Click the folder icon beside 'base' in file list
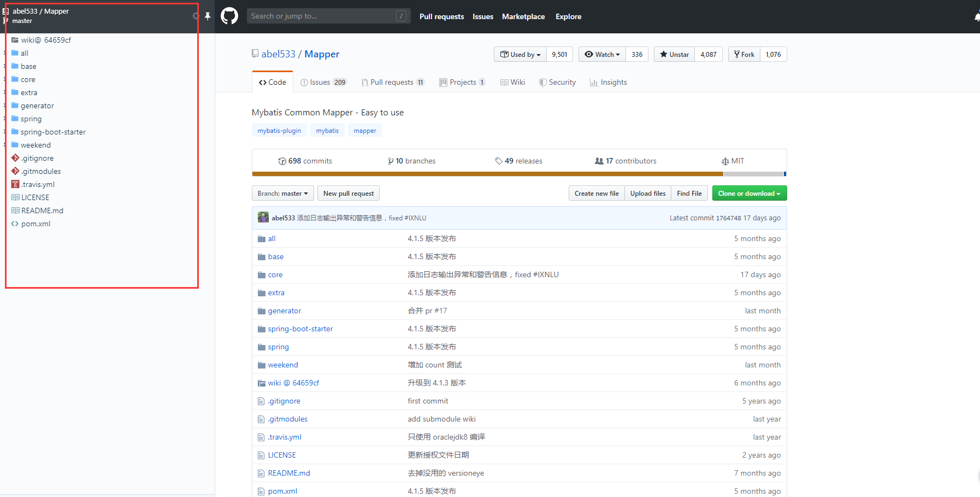The width and height of the screenshot is (980, 497). (261, 257)
